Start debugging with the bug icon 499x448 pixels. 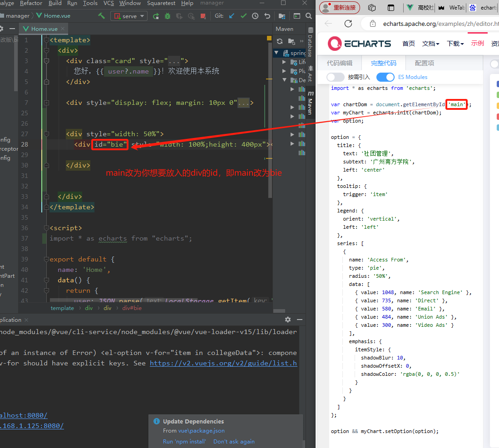[168, 15]
